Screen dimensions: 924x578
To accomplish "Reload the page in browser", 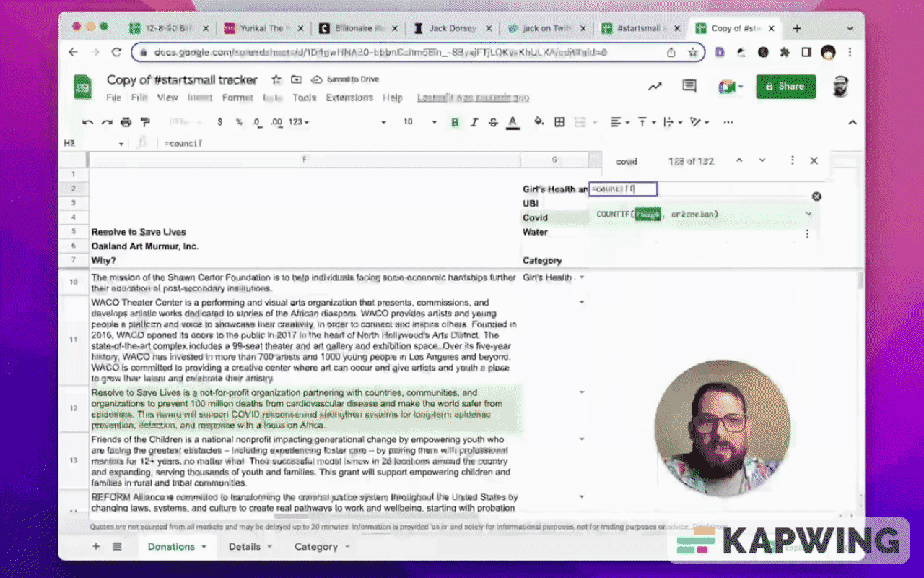I will [x=116, y=52].
